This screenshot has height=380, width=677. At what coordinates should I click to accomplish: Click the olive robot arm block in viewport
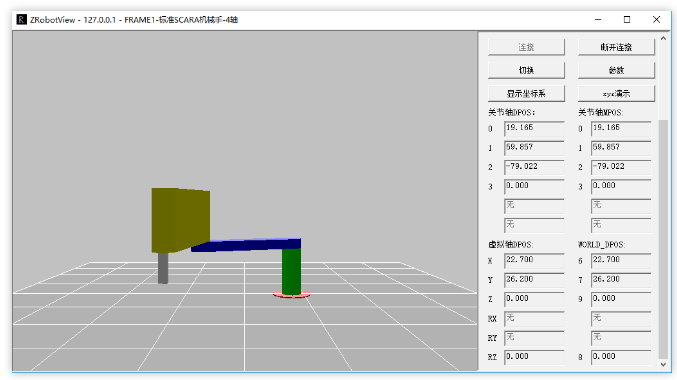pos(180,220)
